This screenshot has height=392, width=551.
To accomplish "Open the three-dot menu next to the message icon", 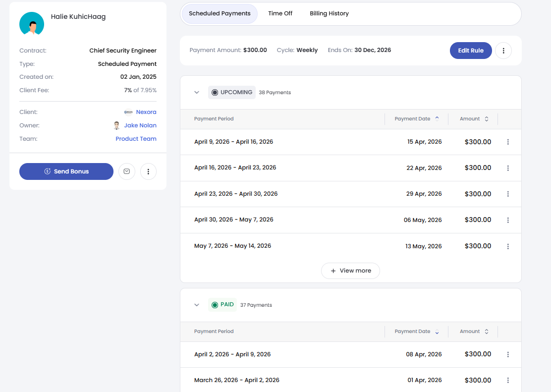I will coord(149,171).
